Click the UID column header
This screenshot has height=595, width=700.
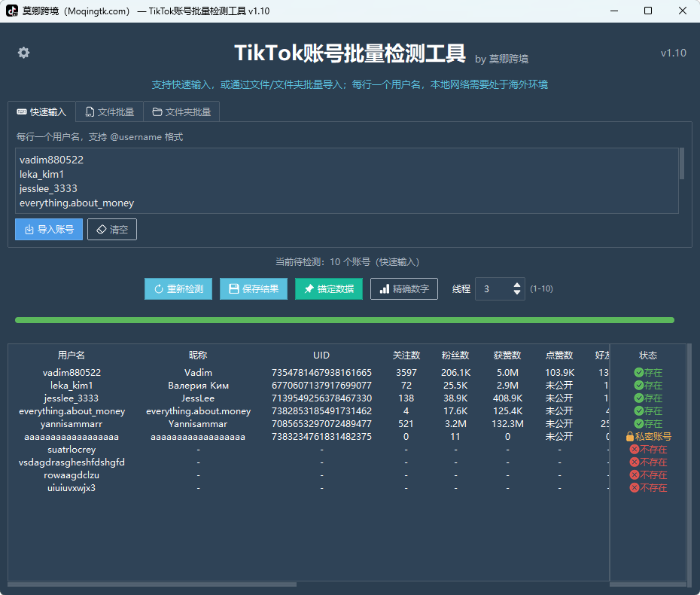click(321, 355)
